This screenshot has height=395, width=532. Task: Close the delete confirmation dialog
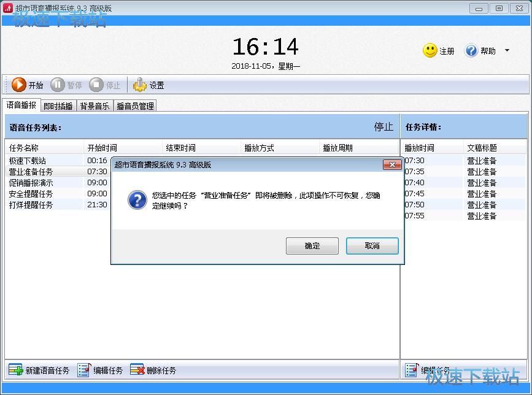click(392, 165)
